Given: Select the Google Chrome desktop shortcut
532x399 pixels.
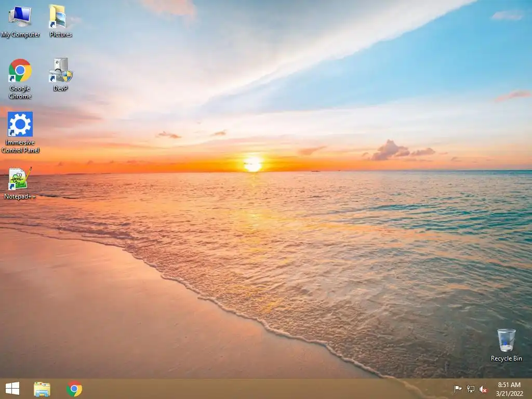Looking at the screenshot, I should [20, 79].
